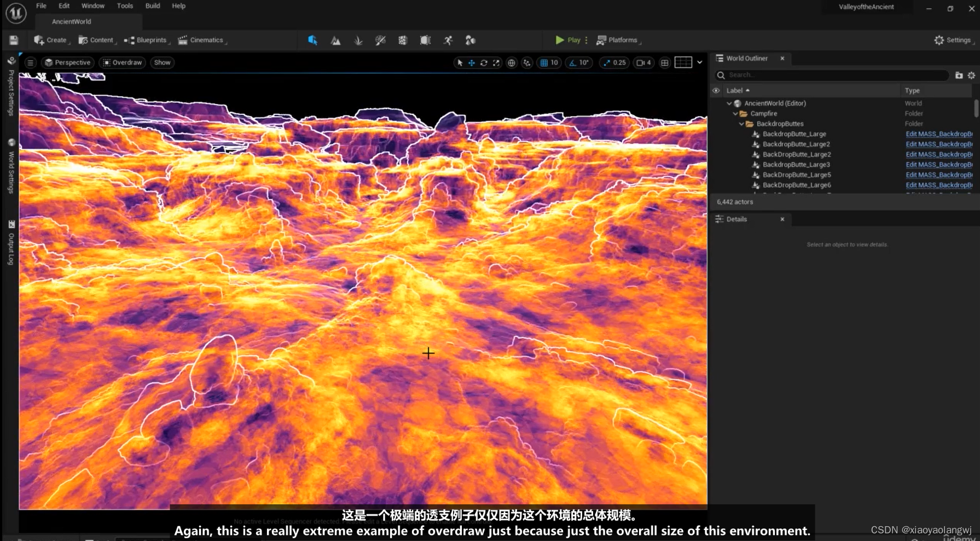
Task: Open the Build menu
Action: 153,6
